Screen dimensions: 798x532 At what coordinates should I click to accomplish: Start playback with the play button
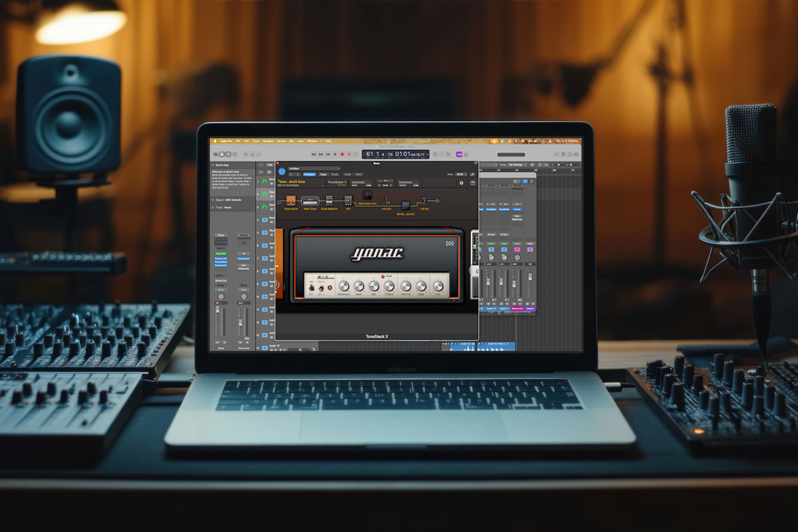[x=335, y=154]
